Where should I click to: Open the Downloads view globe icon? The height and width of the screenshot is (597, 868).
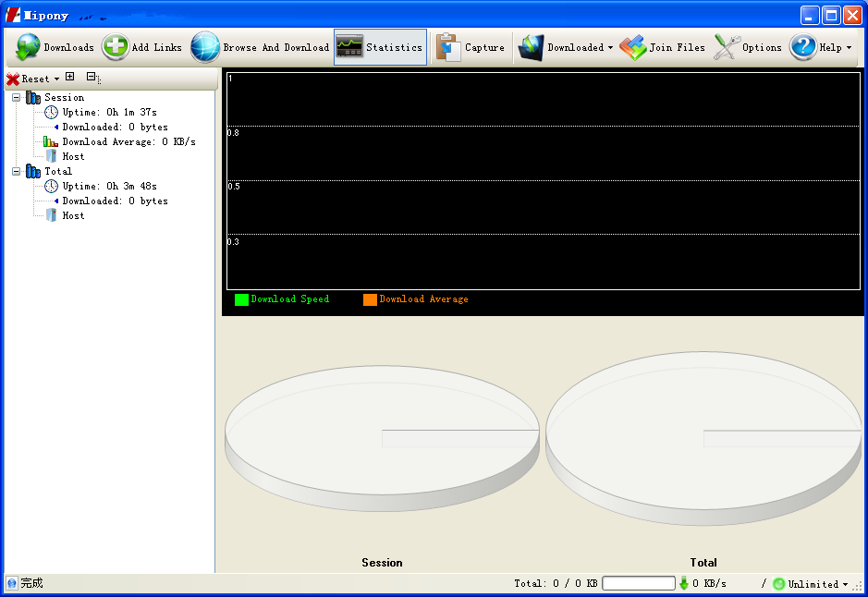[28, 47]
